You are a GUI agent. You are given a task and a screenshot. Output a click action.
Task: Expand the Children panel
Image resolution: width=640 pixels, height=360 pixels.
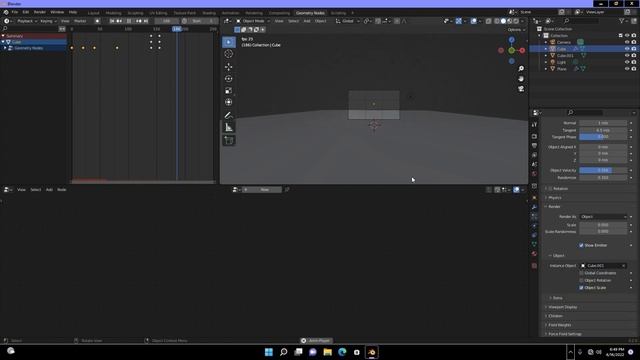[x=556, y=316]
